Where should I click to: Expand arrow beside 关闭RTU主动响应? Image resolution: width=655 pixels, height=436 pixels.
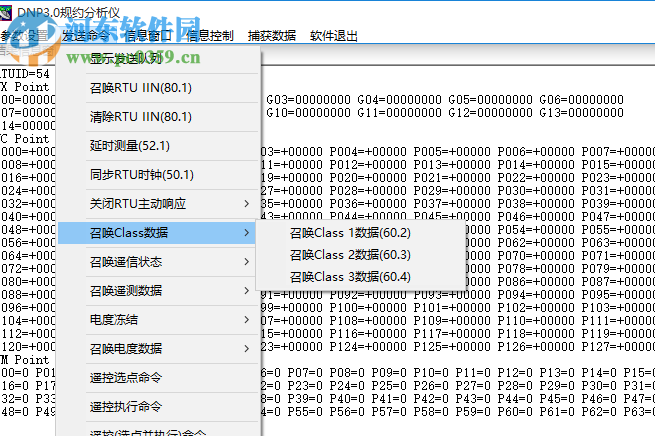[x=246, y=204]
